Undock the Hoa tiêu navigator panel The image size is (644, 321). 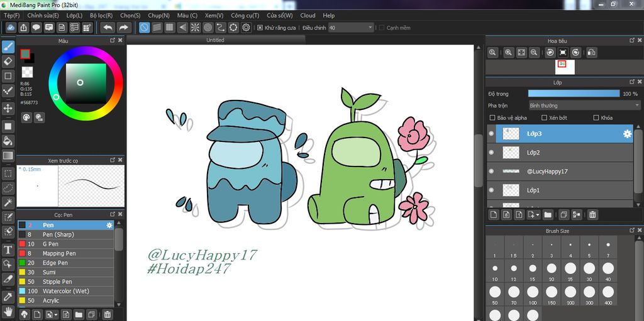(x=633, y=40)
